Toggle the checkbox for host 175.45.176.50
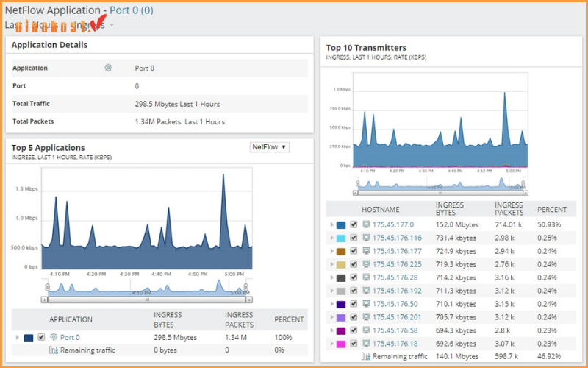588x368 pixels. pos(354,304)
